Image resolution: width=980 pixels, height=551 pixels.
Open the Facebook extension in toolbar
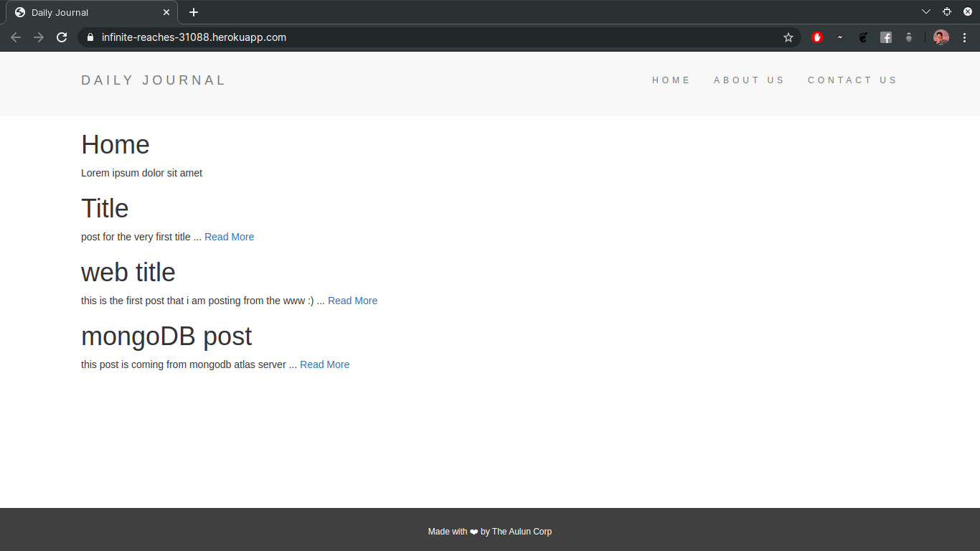(x=886, y=37)
